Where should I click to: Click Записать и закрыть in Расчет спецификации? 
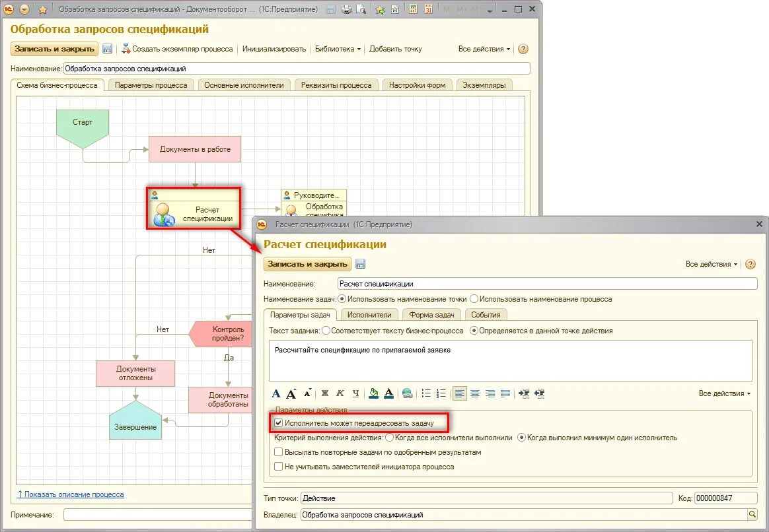(x=307, y=264)
